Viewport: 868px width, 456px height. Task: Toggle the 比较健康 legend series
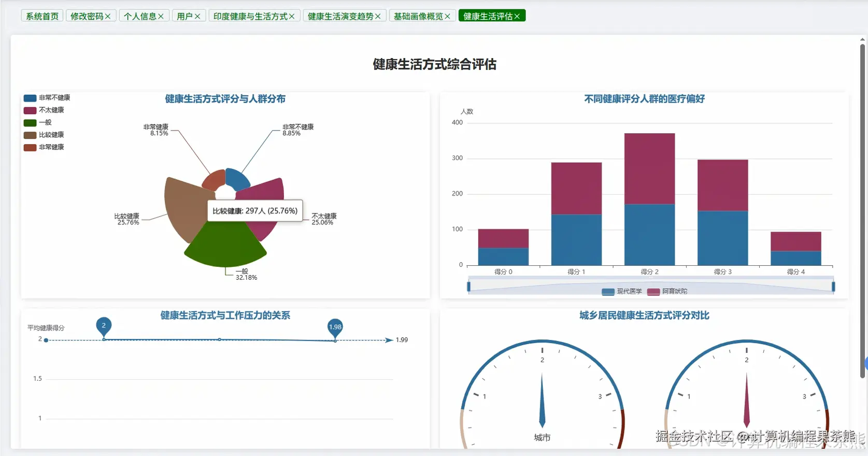[x=44, y=135]
